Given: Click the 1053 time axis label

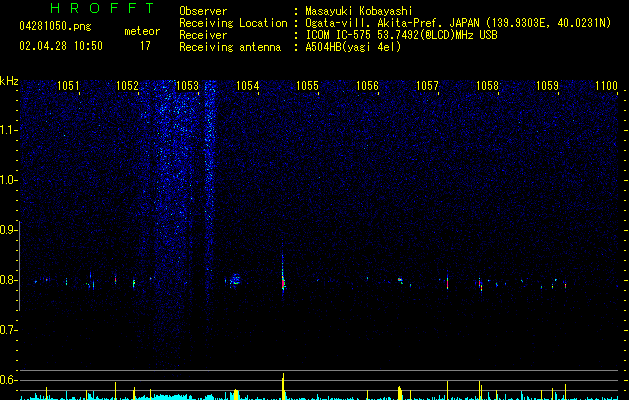Looking at the screenshot, I should point(187,86).
